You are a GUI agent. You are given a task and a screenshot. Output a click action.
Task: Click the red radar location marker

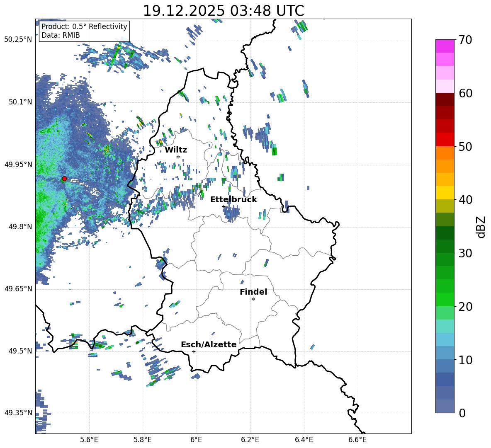[64, 179]
